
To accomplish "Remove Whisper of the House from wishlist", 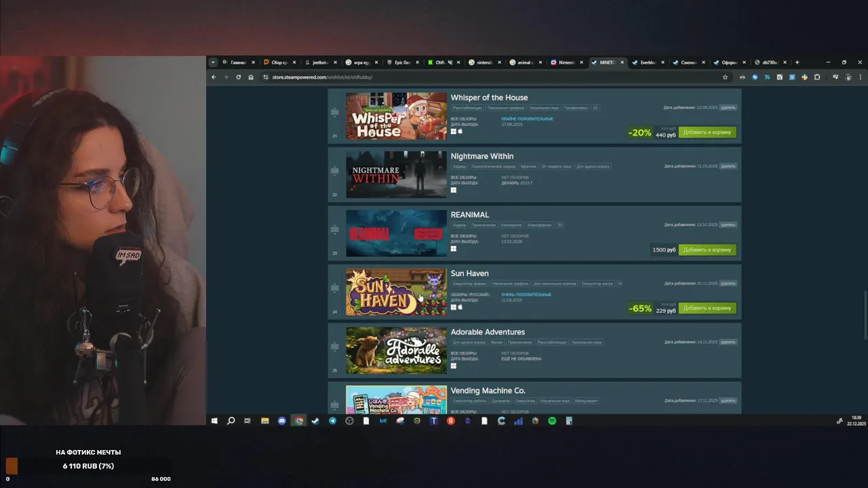I will [x=728, y=108].
